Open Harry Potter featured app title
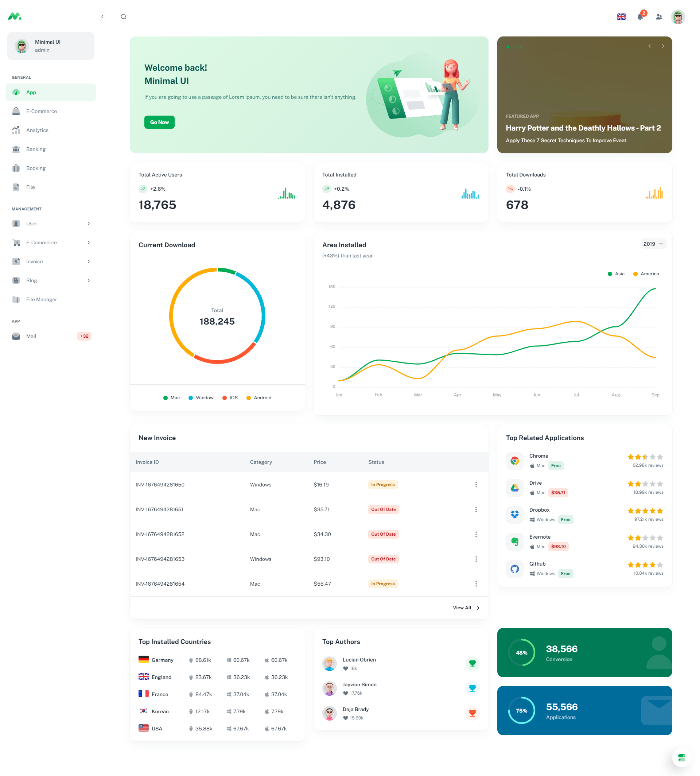Viewport: 700px width, 776px height. click(583, 128)
